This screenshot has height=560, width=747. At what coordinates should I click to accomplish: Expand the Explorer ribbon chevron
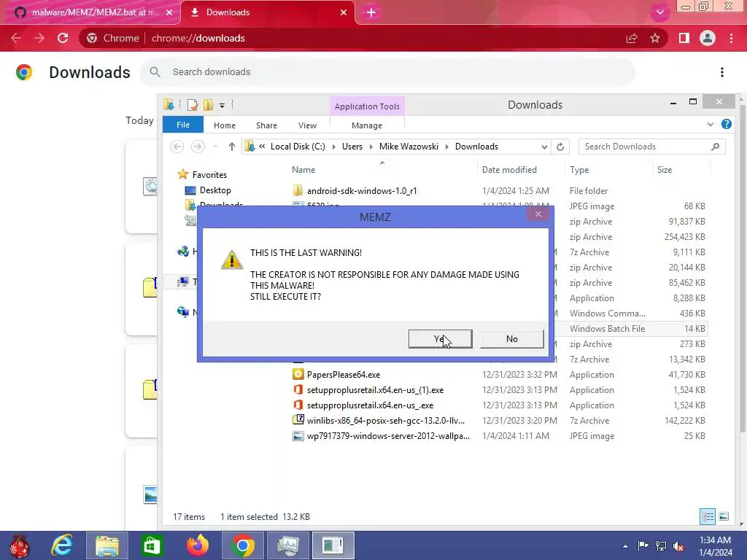pyautogui.click(x=711, y=124)
